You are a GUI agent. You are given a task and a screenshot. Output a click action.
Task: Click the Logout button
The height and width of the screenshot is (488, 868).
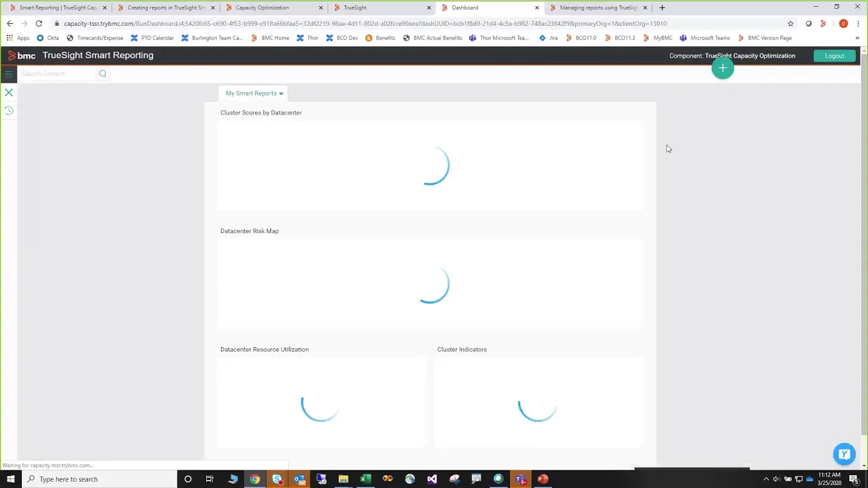click(835, 56)
